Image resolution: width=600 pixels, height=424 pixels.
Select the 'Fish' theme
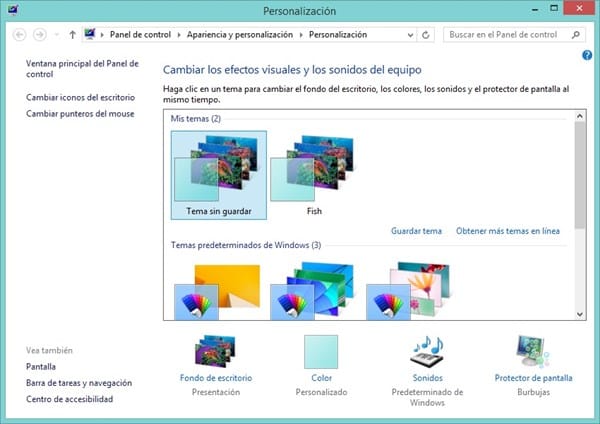click(x=314, y=175)
